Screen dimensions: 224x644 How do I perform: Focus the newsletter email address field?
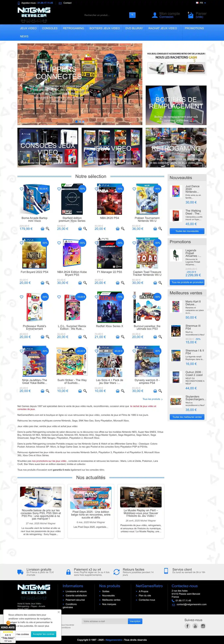click(x=105, y=621)
